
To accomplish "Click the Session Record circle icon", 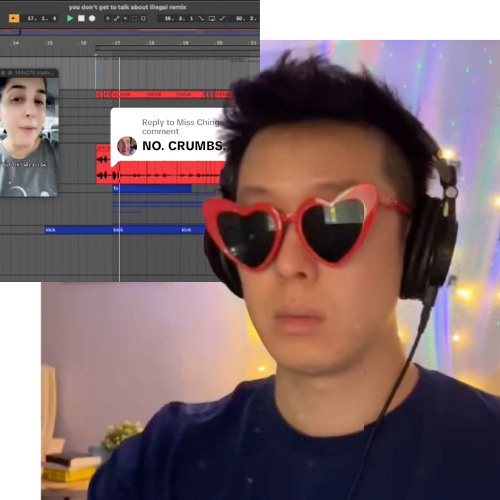I will coord(143,19).
